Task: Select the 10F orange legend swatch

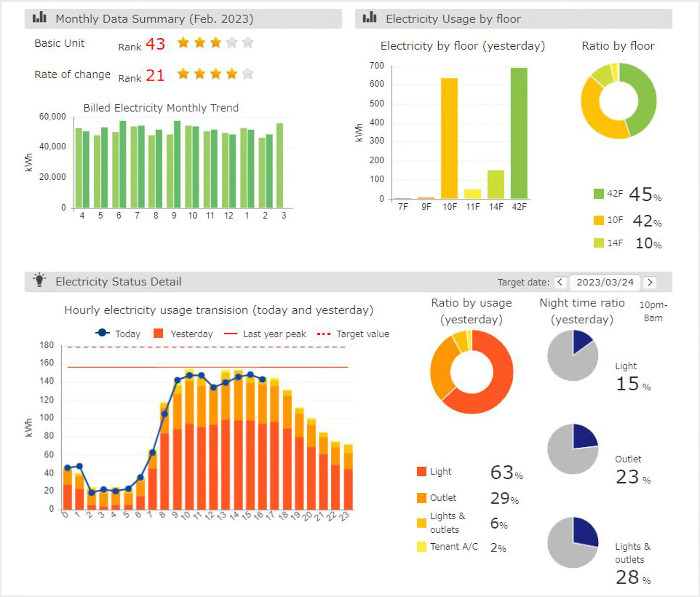Action: (x=598, y=220)
